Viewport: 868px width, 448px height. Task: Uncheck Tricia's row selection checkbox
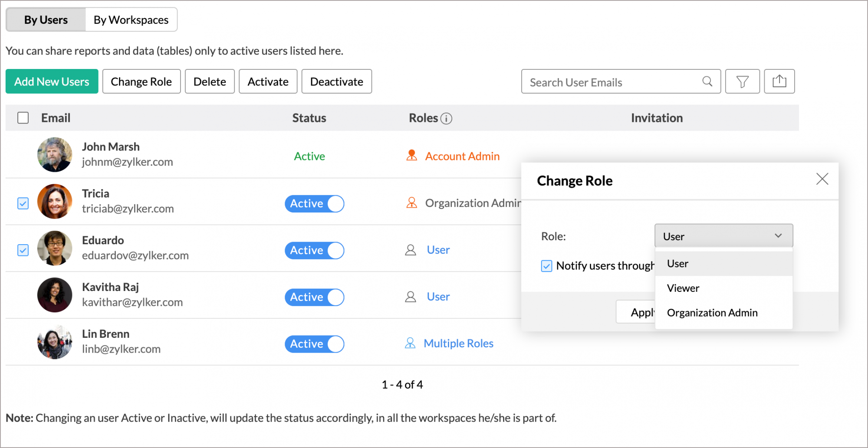[x=23, y=203]
